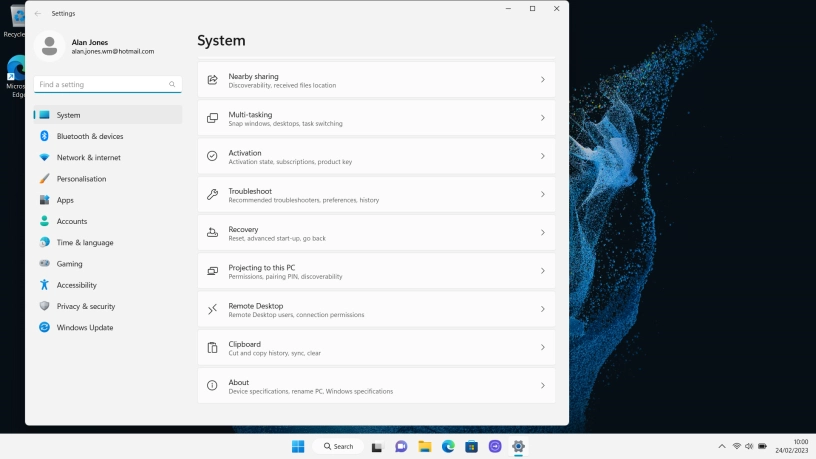Open Privacy & security settings
The height and width of the screenshot is (459, 816).
click(x=85, y=306)
